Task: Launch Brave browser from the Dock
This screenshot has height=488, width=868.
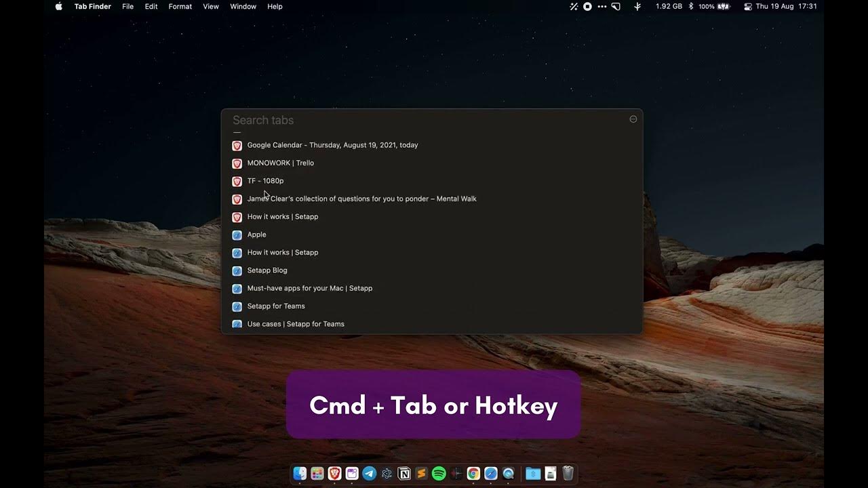Action: coord(334,474)
